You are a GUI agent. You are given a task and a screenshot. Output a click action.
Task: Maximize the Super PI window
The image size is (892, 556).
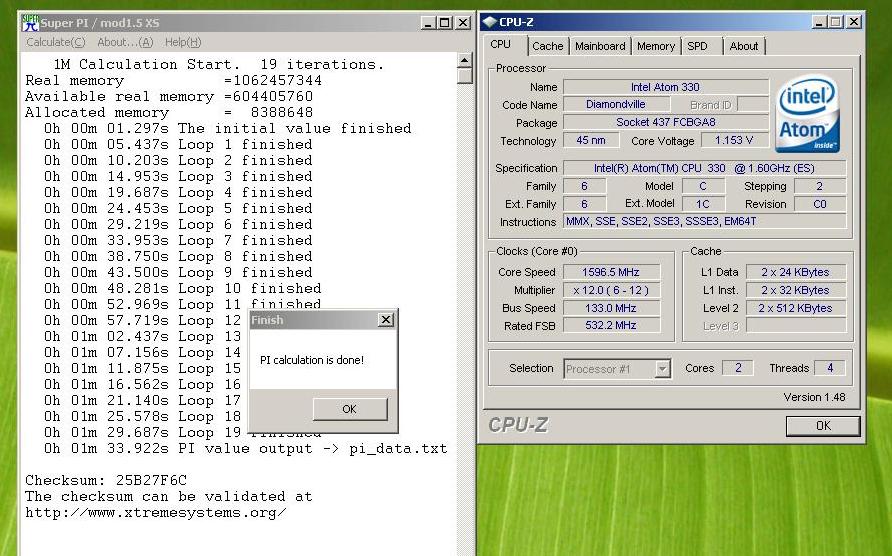pyautogui.click(x=445, y=23)
